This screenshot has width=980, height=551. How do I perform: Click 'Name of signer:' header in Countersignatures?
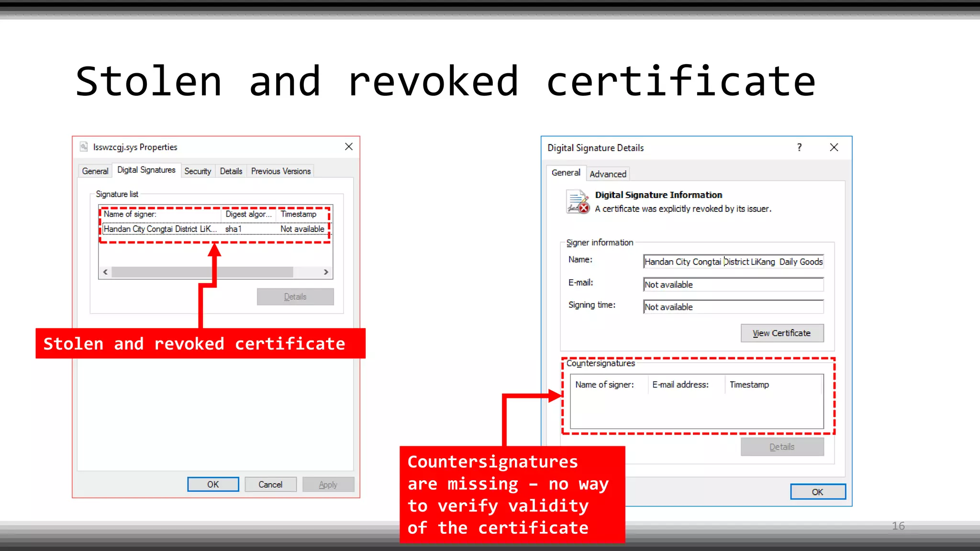tap(609, 385)
